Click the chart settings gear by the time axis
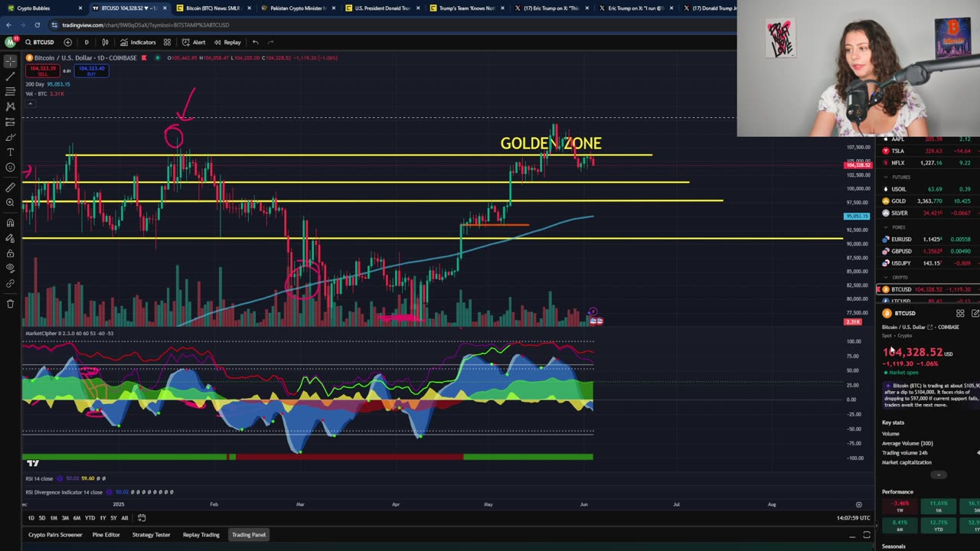This screenshot has height=551, width=980. [x=858, y=504]
